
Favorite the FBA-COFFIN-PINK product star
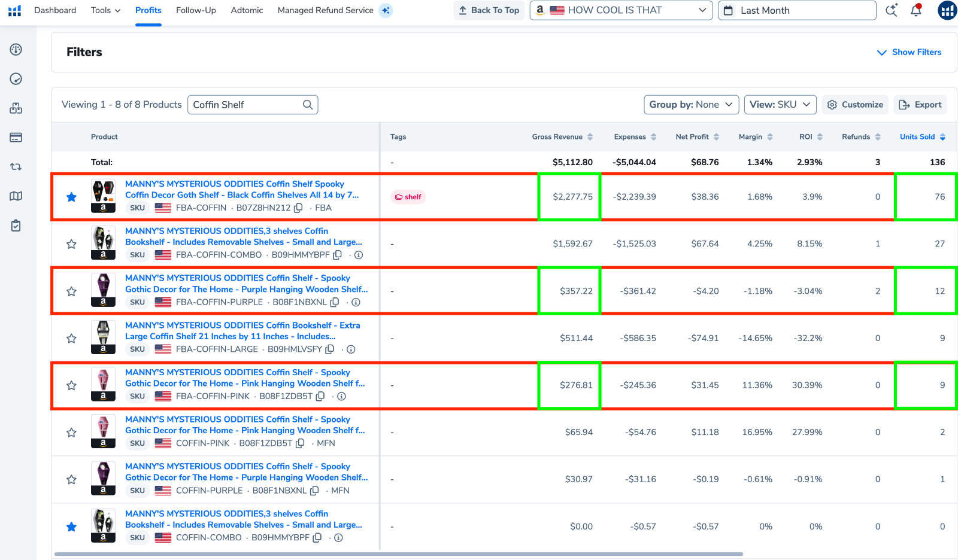(x=71, y=385)
